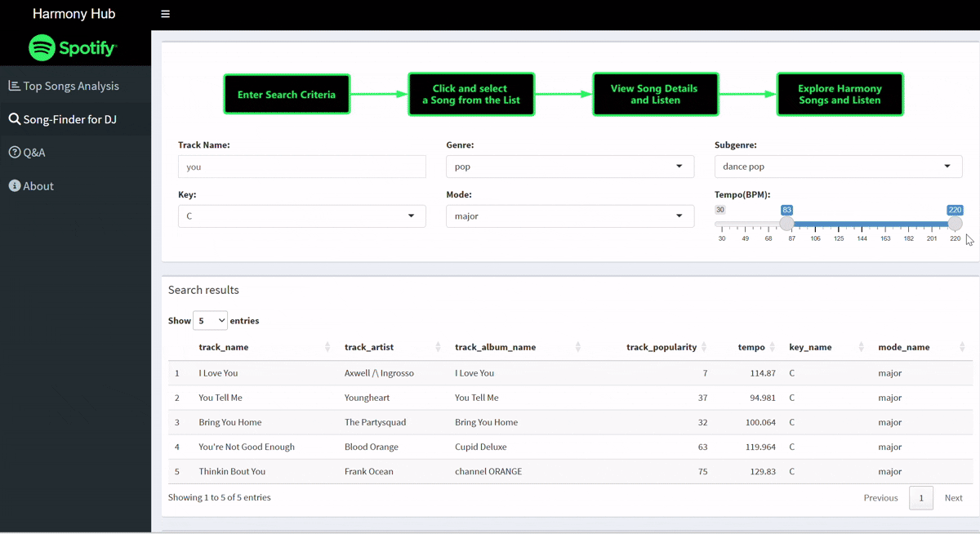
Task: Open the Show entries count dropdown
Action: (210, 321)
